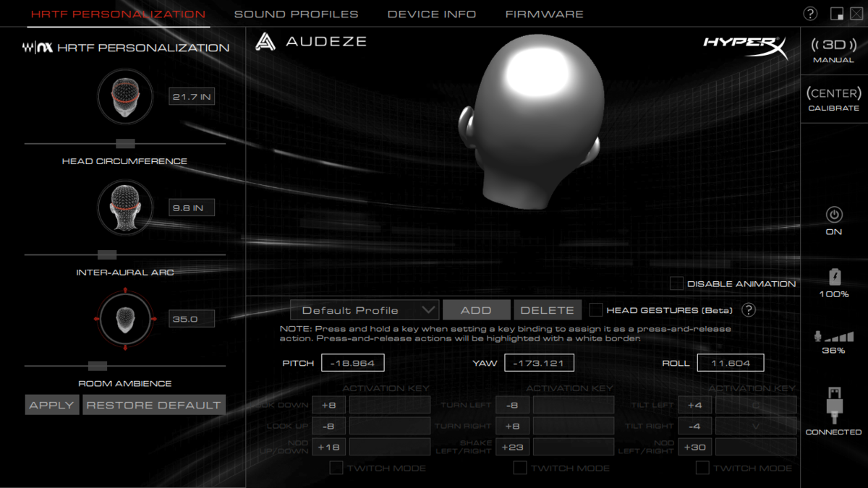Open the Firmware tab
This screenshot has height=488, width=868.
tap(545, 14)
